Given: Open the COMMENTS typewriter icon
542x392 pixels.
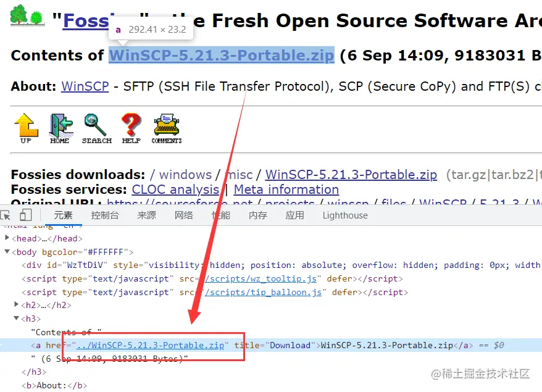Looking at the screenshot, I should point(167,128).
